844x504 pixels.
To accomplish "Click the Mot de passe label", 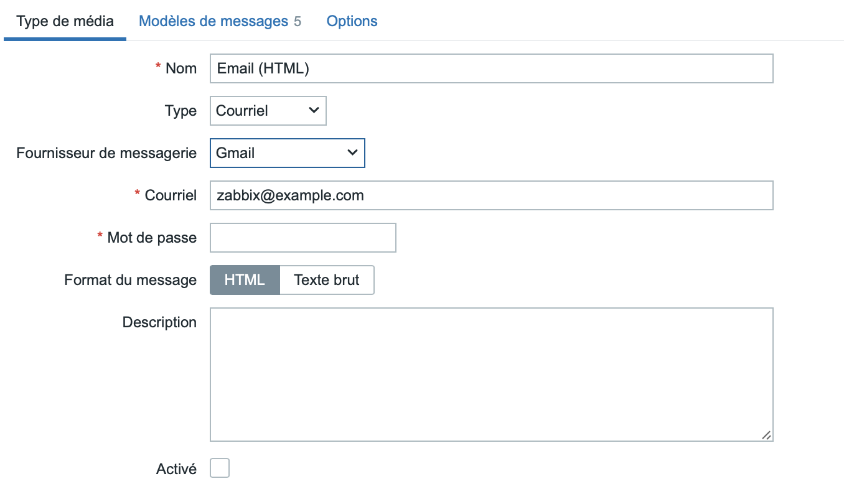I will (x=151, y=238).
